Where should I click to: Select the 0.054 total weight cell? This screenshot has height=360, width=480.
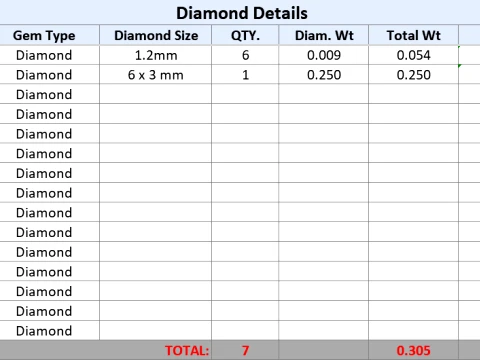pos(414,55)
